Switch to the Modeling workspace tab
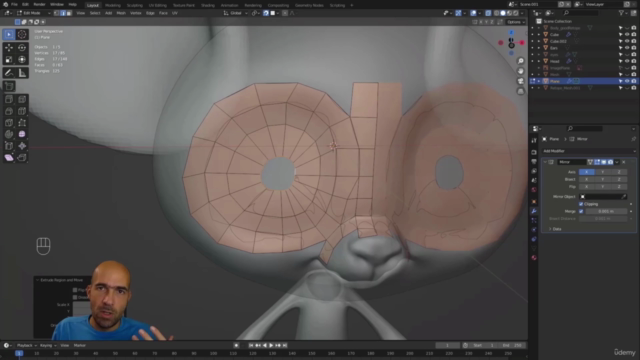 pyautogui.click(x=113, y=5)
